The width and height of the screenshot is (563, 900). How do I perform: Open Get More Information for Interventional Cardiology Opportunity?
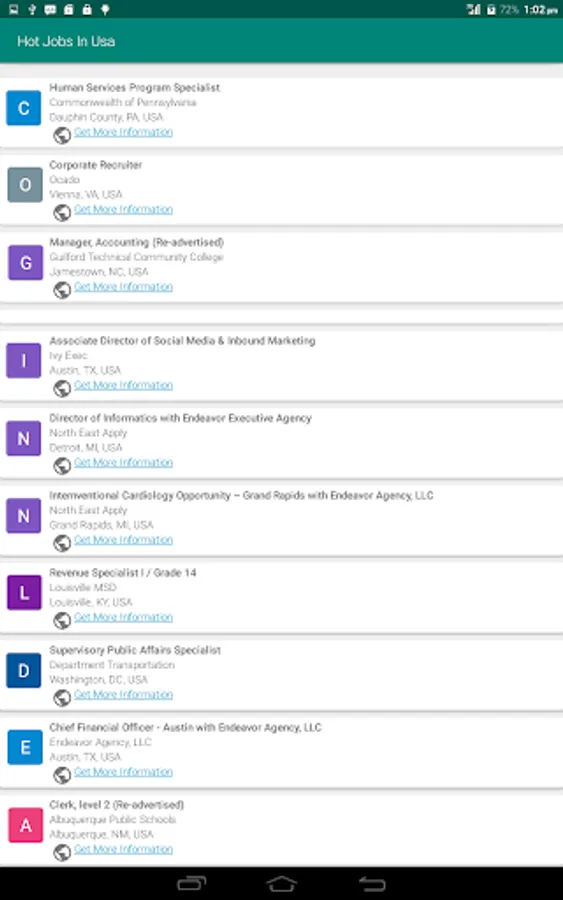click(123, 540)
